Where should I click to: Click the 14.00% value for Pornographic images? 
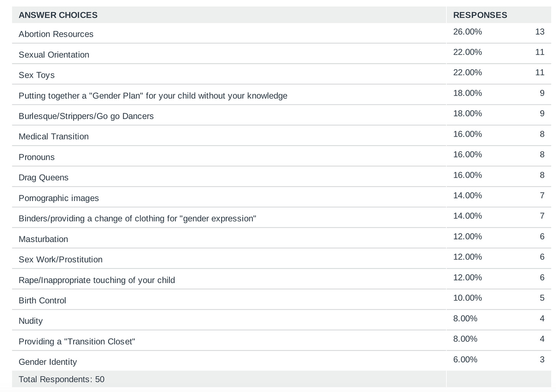tap(467, 195)
